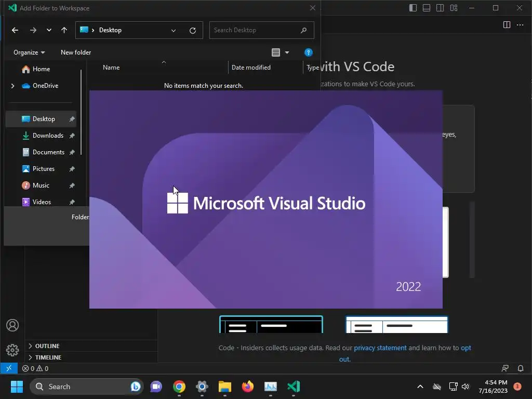Click the navigation pane scrollbar
Viewport: 532px width, 399px height.
click(x=81, y=112)
